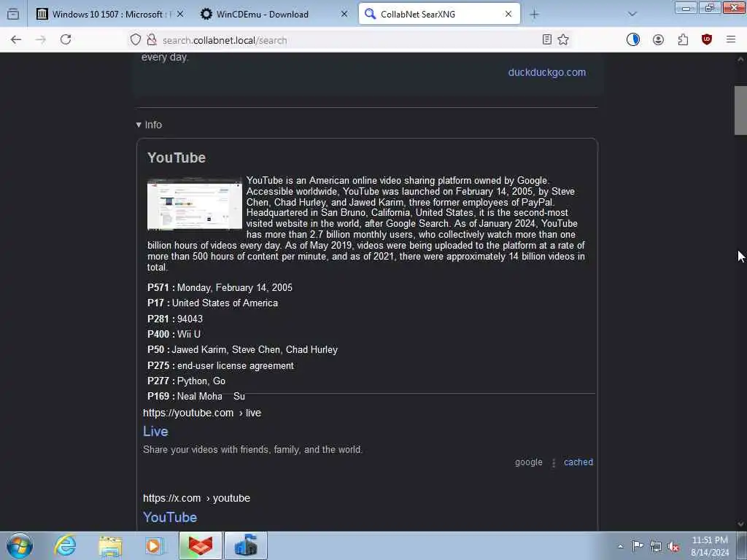Open the YouTube result on x.com

170,517
